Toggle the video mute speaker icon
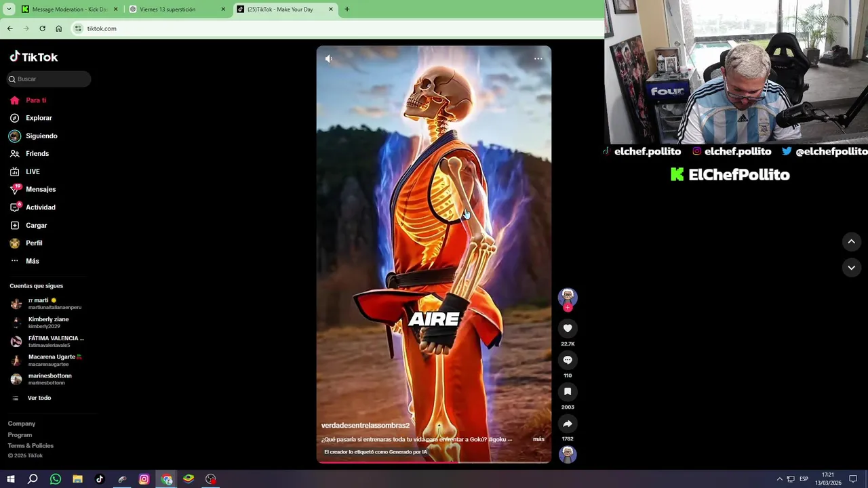Screen dimensions: 868x488 [329, 59]
